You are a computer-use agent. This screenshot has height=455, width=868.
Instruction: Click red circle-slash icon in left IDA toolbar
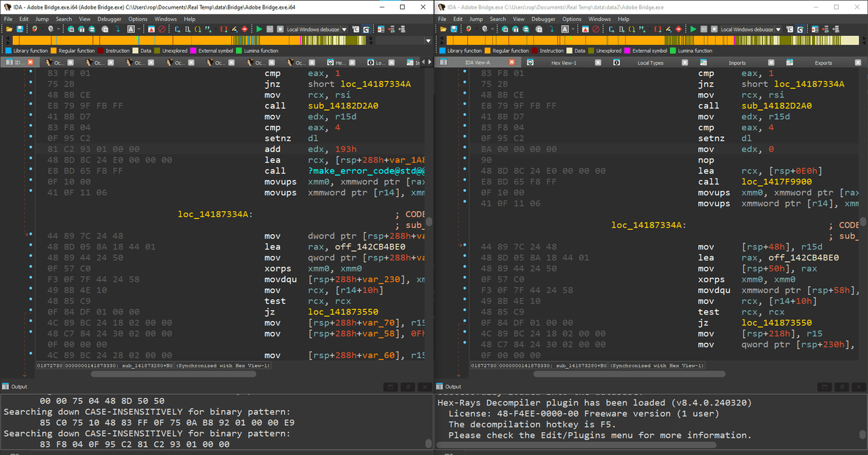click(x=161, y=29)
